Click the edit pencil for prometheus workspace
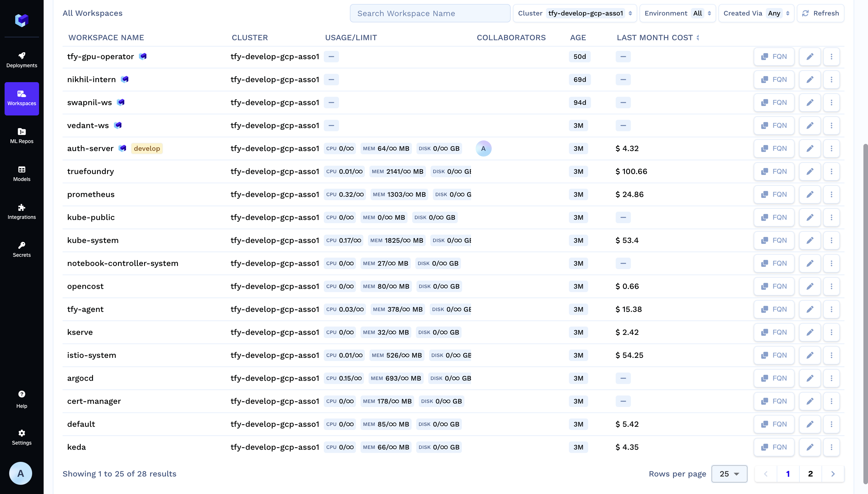Viewport: 868px width, 494px height. pyautogui.click(x=810, y=194)
